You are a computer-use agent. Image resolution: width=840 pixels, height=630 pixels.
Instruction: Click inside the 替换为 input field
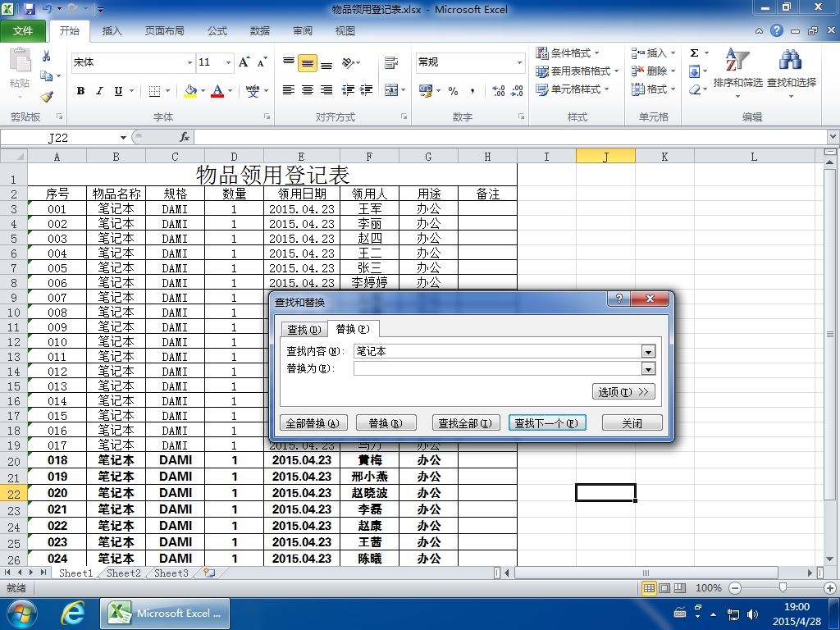click(497, 368)
